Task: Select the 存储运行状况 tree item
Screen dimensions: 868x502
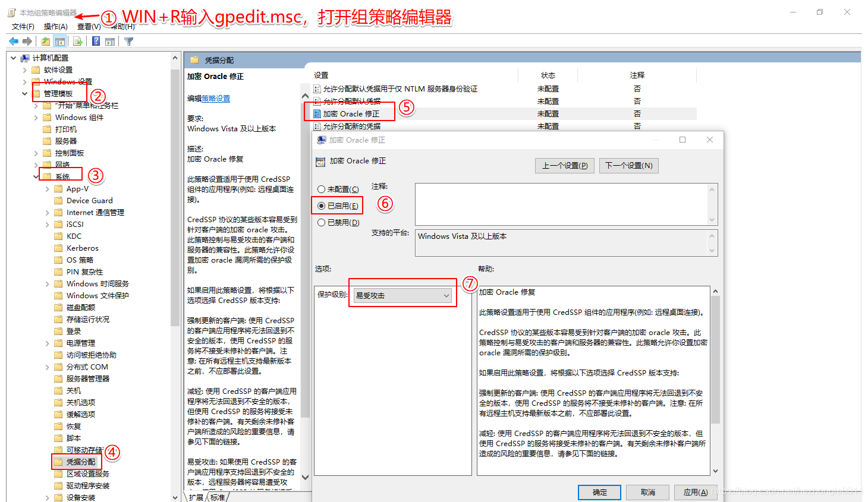Action: click(88, 319)
